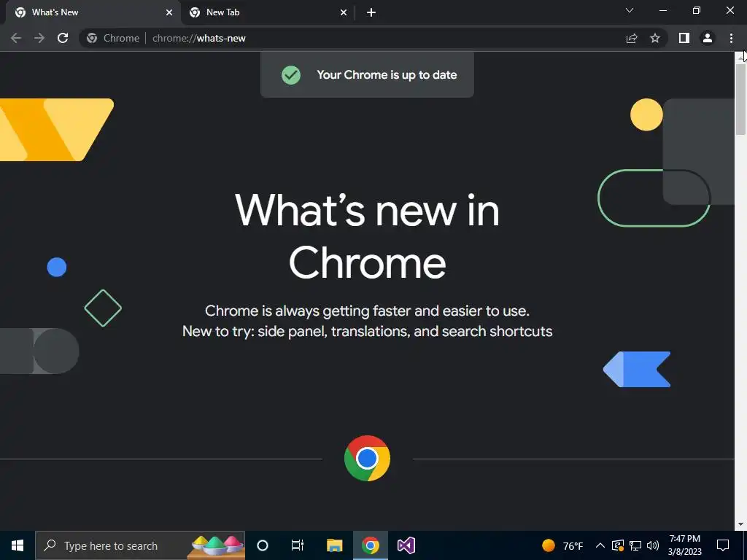Click 'Chrome is always getting faster' text
Image resolution: width=747 pixels, height=560 pixels.
click(x=368, y=311)
